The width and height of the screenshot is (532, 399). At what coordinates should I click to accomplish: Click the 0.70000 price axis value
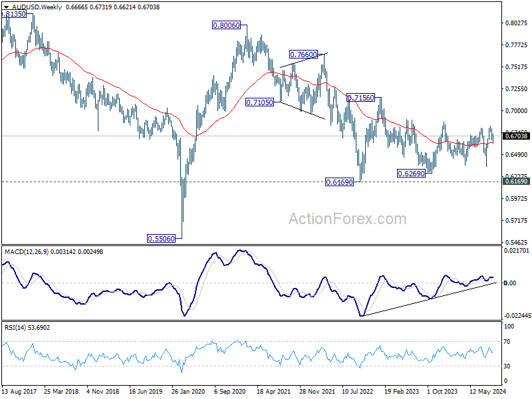click(x=517, y=111)
